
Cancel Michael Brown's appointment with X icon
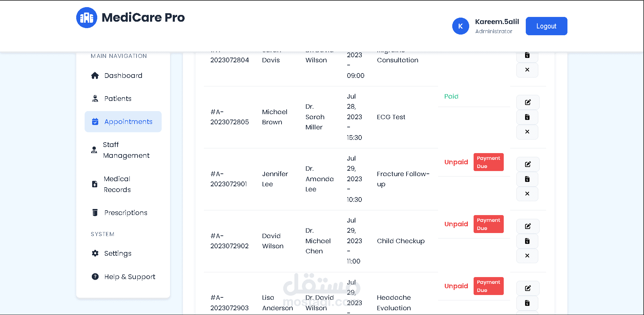527,132
